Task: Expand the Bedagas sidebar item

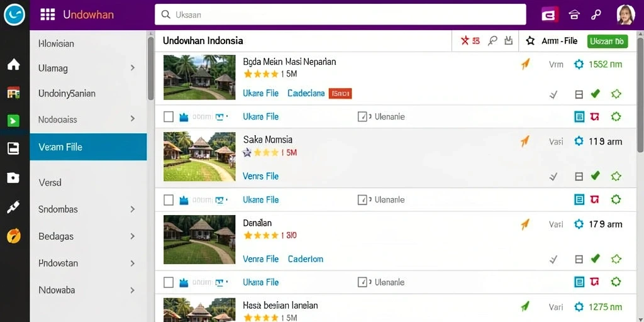Action: click(x=132, y=236)
